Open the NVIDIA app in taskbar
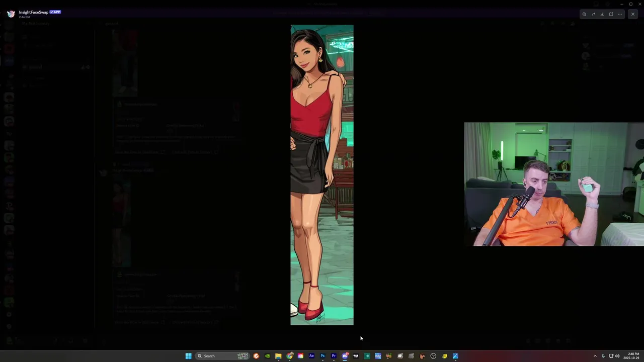 (x=267, y=356)
